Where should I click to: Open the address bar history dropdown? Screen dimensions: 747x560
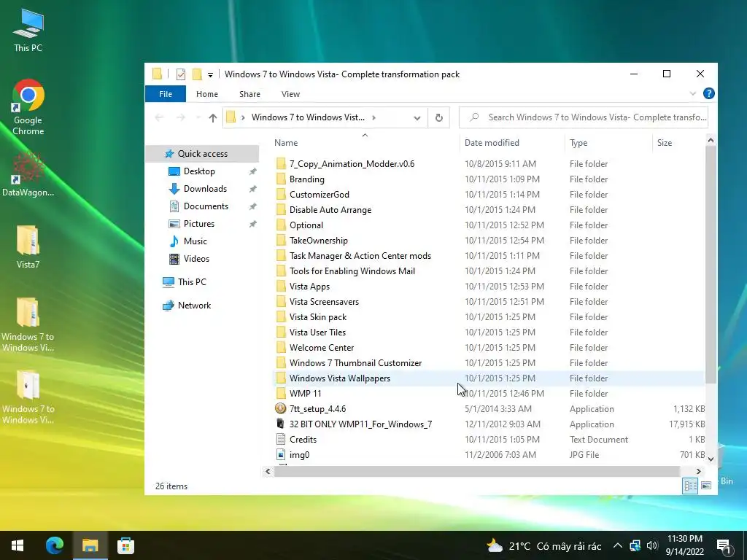tap(417, 118)
